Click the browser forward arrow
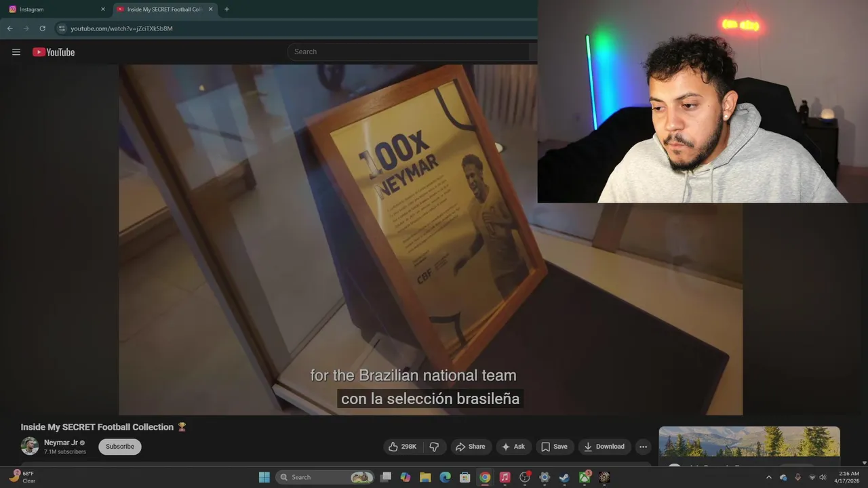Viewport: 868px width, 488px height. (x=26, y=28)
